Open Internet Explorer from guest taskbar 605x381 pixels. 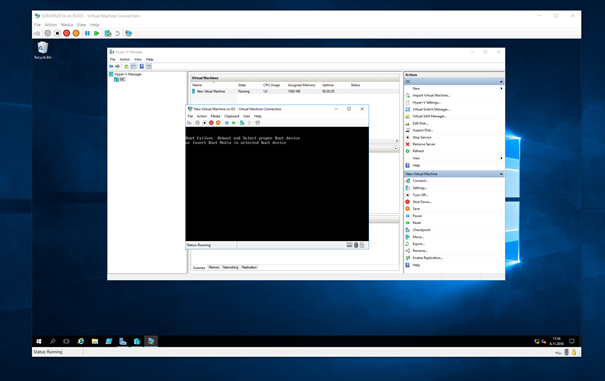tap(81, 341)
